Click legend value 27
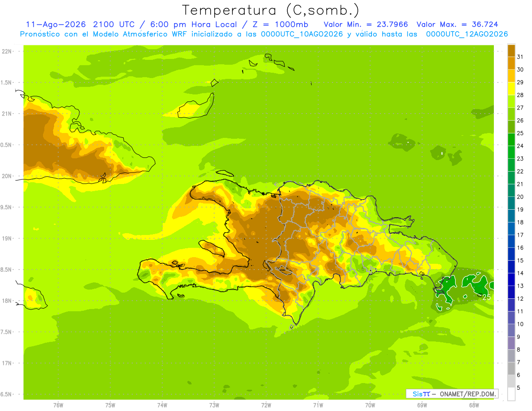 [x=520, y=108]
